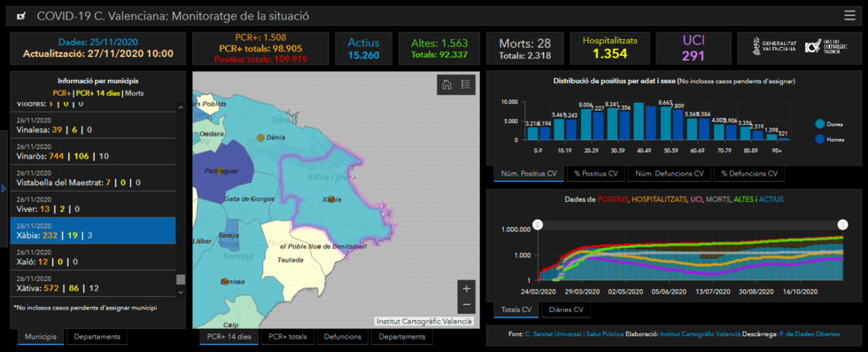Click the municipality list scrollbar thumb
This screenshot has width=868, height=352.
181,279
